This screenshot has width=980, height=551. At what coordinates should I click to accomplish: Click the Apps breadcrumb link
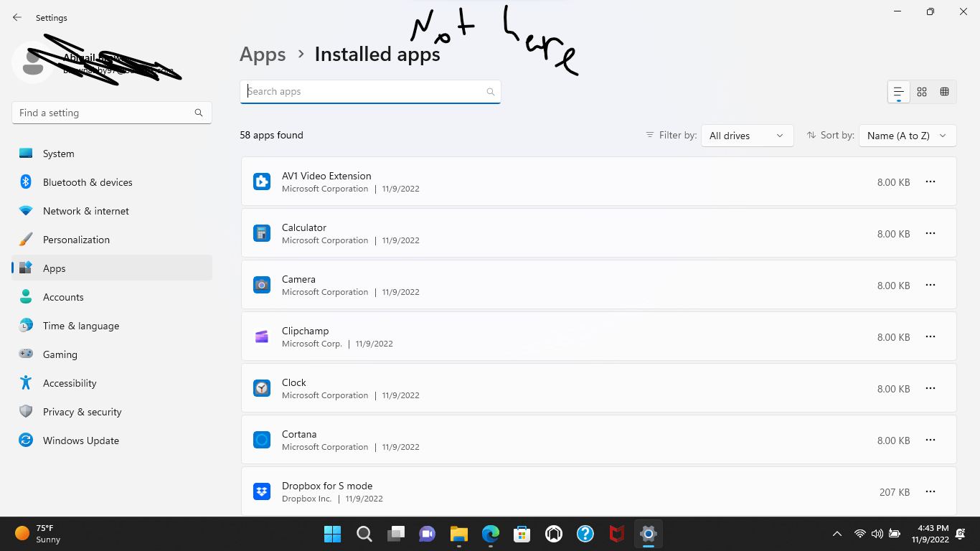(x=263, y=54)
